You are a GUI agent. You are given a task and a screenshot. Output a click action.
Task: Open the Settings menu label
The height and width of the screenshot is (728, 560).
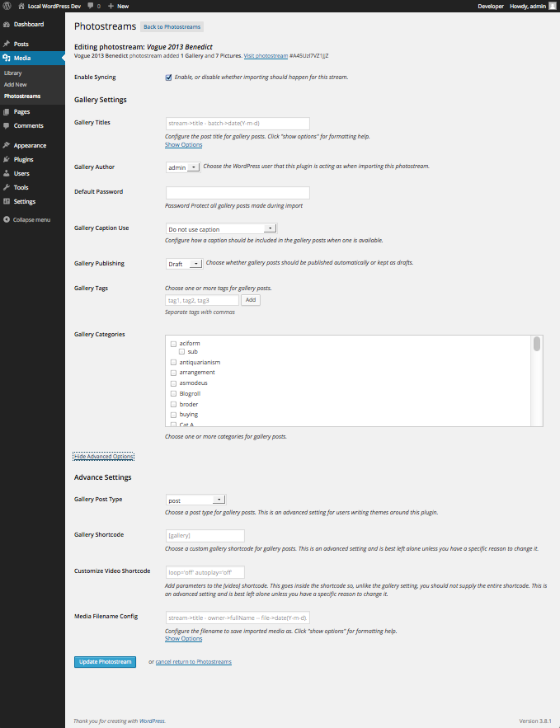(25, 201)
